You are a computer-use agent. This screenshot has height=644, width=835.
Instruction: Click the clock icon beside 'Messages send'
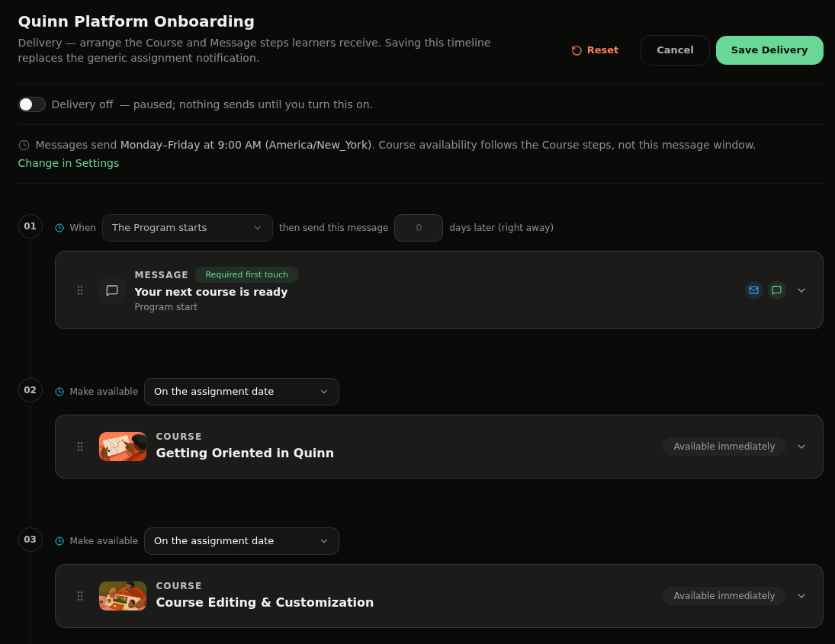(24, 145)
